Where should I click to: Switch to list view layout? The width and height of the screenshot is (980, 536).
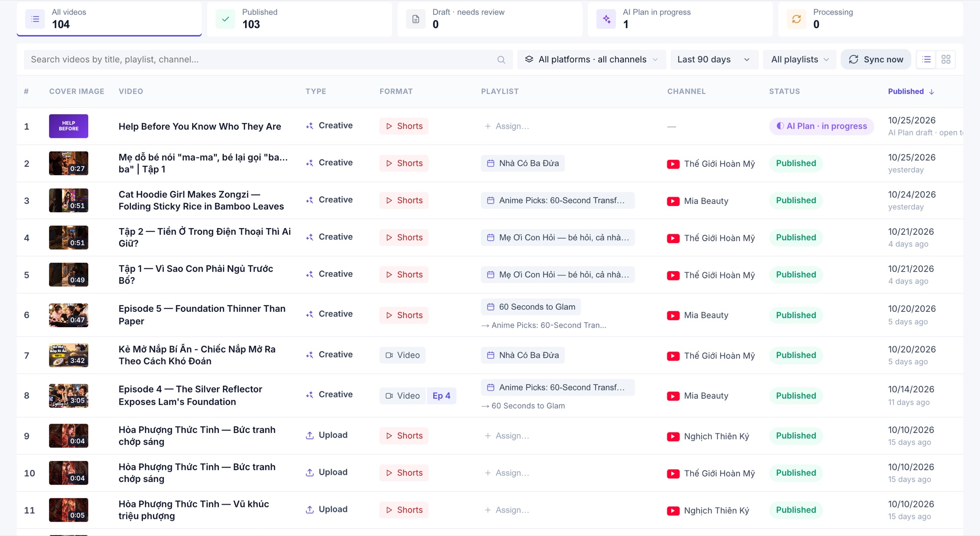click(926, 59)
